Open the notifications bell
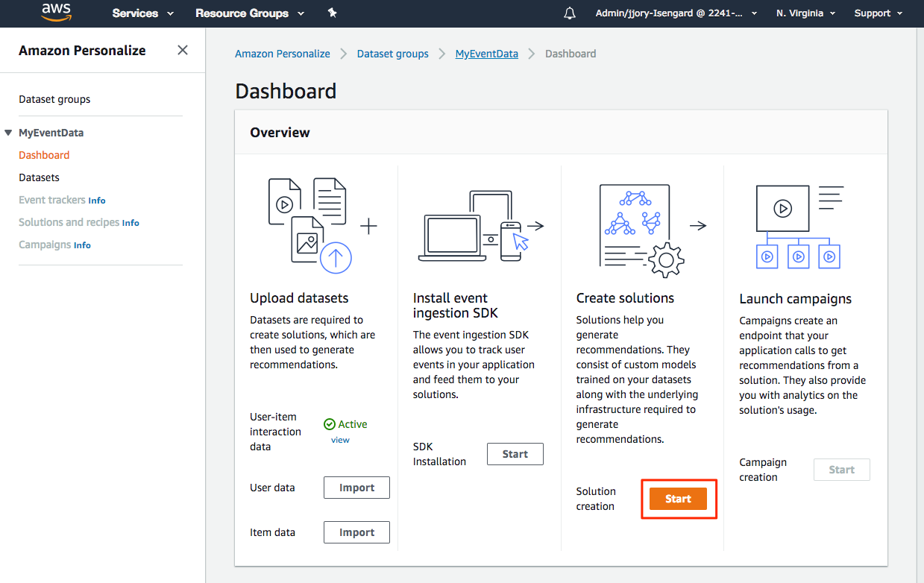 point(569,13)
